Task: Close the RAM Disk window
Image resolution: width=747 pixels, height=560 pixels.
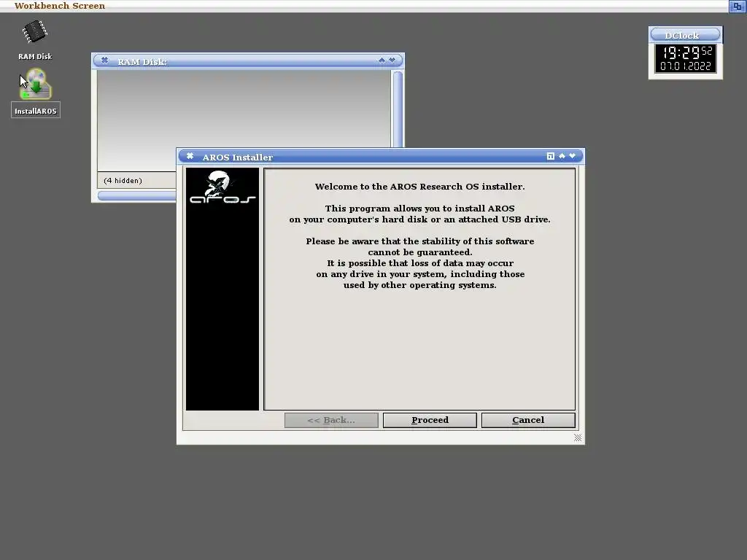Action: click(x=104, y=61)
